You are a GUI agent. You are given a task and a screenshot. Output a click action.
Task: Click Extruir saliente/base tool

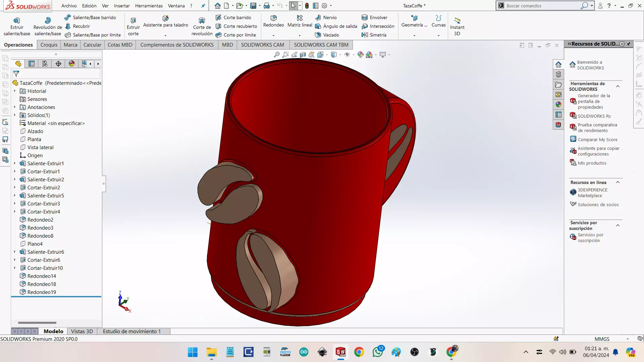[x=17, y=26]
